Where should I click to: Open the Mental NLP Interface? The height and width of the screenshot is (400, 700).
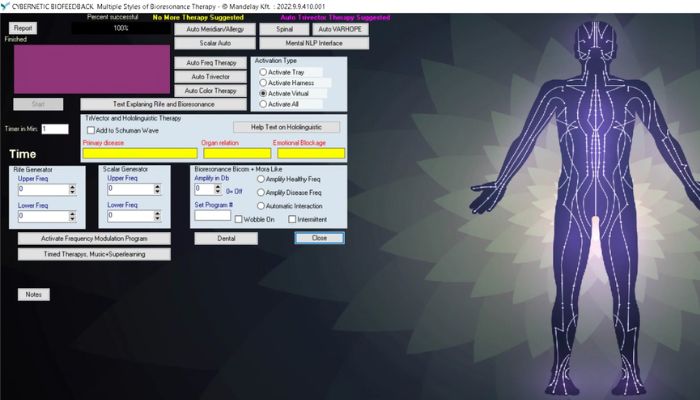pyautogui.click(x=304, y=44)
